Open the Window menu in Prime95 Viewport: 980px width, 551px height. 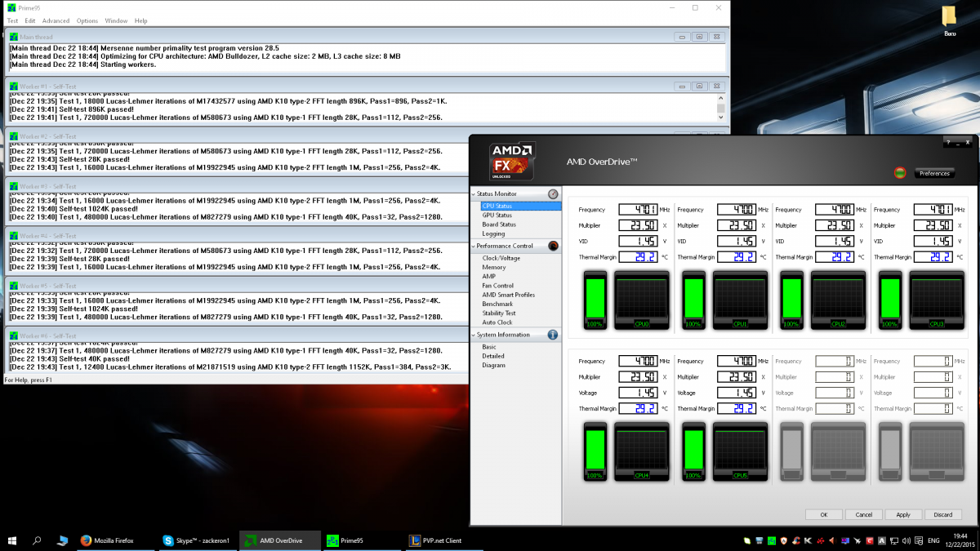[116, 20]
